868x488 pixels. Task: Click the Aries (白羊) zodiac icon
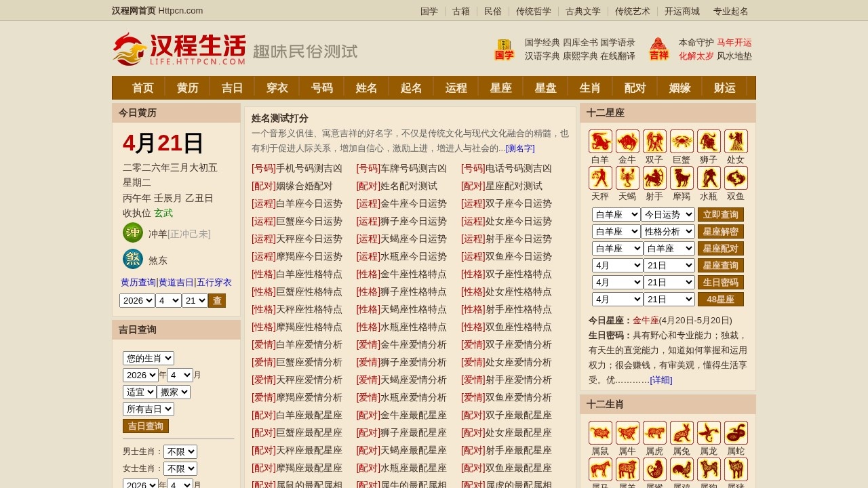(599, 140)
